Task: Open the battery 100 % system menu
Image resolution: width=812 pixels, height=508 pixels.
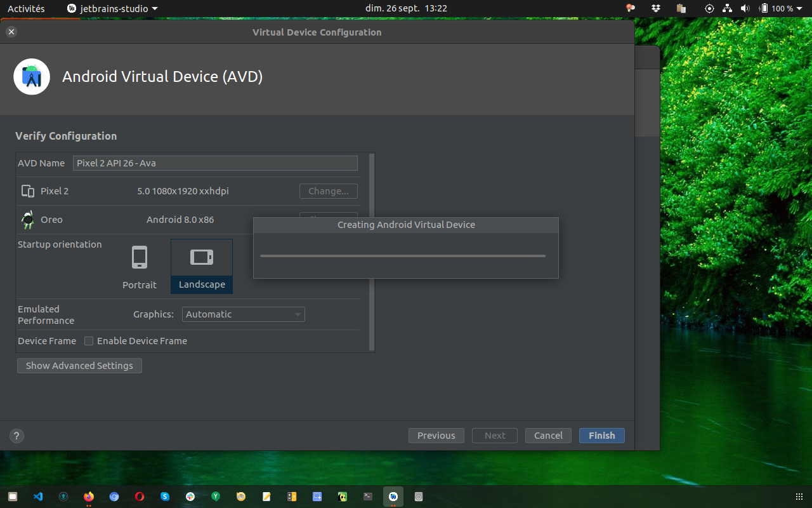Action: coord(781,8)
